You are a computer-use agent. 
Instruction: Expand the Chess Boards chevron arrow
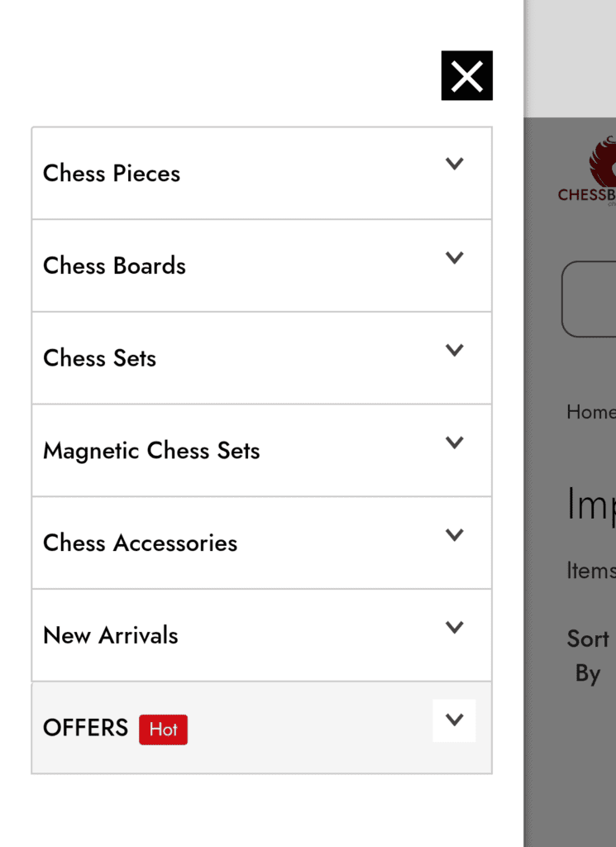pos(454,257)
